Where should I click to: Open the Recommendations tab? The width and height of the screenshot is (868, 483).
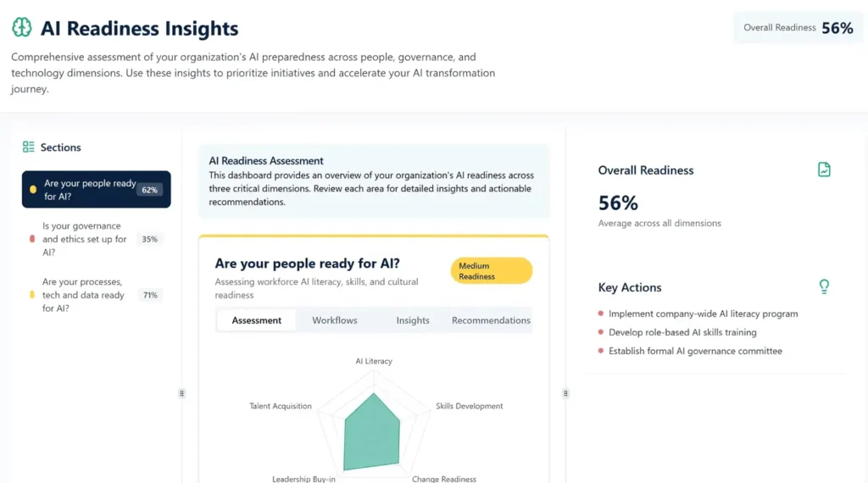click(491, 320)
